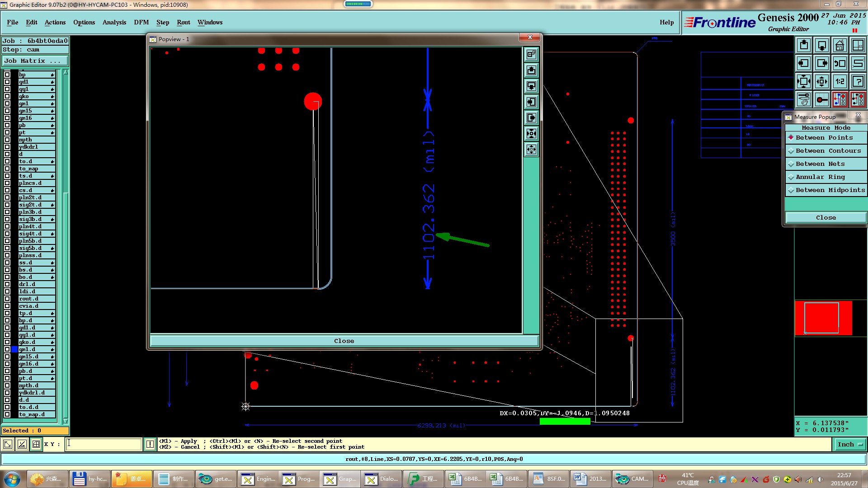Click the black traces net highlight icon
Viewport: 868px width, 488px height.
(x=858, y=99)
